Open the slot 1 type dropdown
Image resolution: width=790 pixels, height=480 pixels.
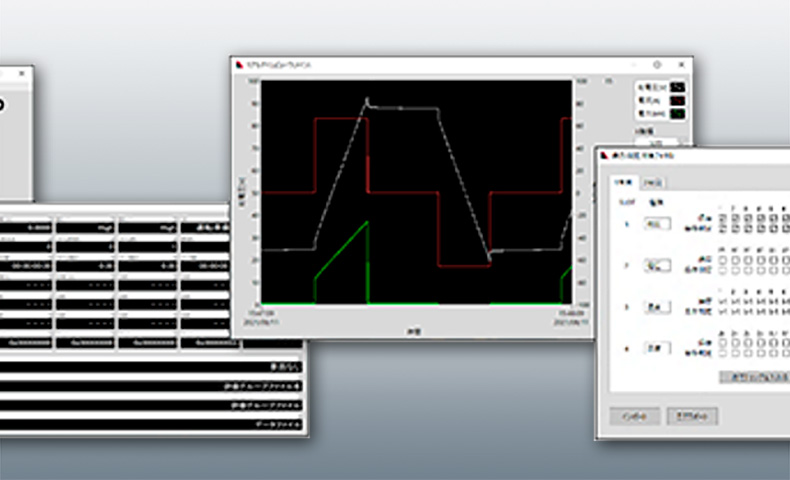[x=657, y=224]
